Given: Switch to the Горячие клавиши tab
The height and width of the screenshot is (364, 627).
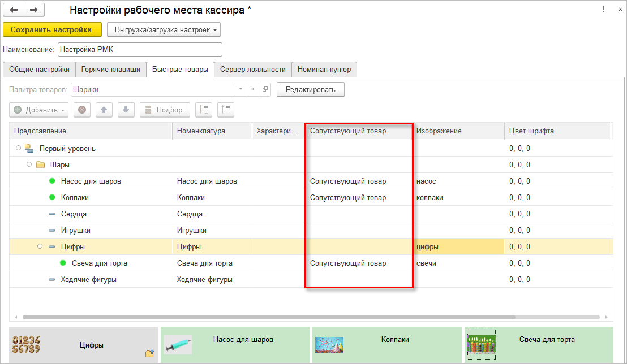Looking at the screenshot, I should click(x=111, y=70).
